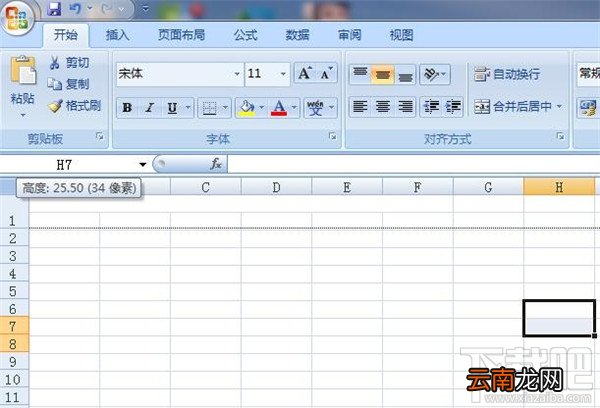Screen dimensions: 600x408
Task: Open the 宋体 font name dropdown
Action: point(237,73)
